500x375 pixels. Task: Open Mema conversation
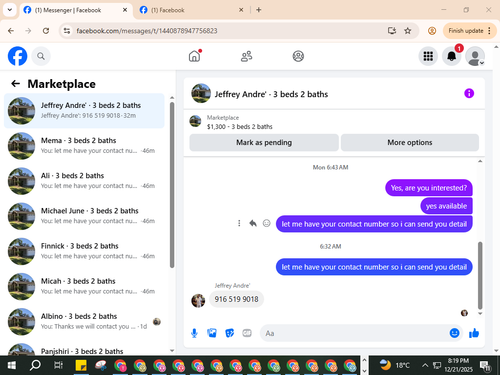coord(84,146)
